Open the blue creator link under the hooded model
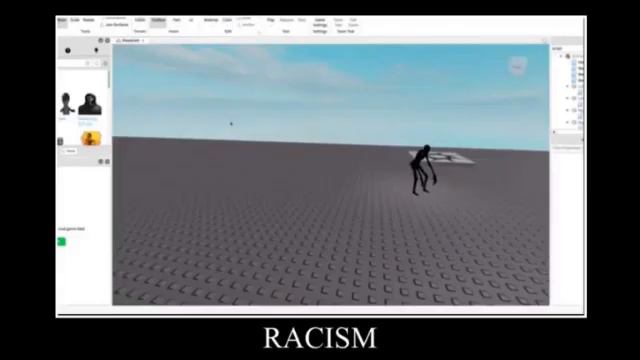 (85, 124)
